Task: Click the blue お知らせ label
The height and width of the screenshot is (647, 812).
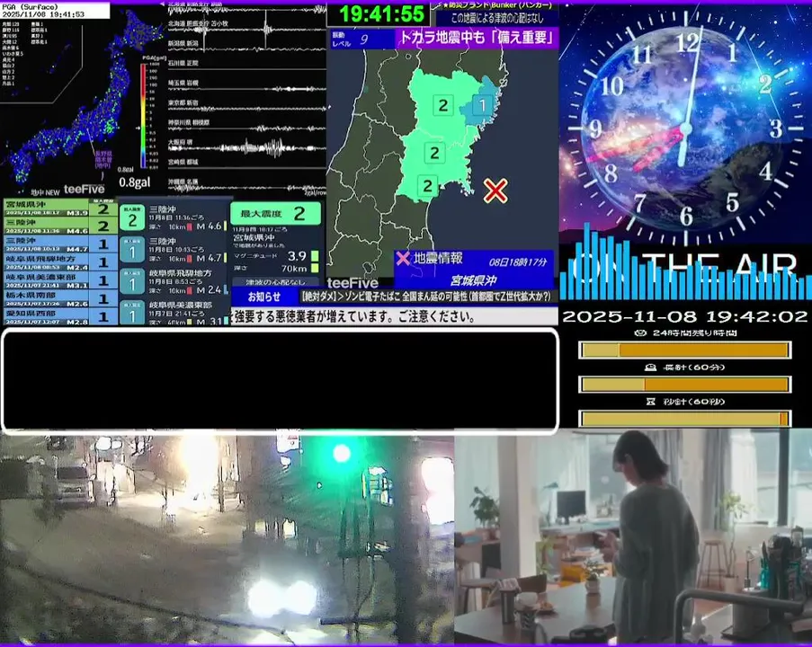Action: coord(264,297)
